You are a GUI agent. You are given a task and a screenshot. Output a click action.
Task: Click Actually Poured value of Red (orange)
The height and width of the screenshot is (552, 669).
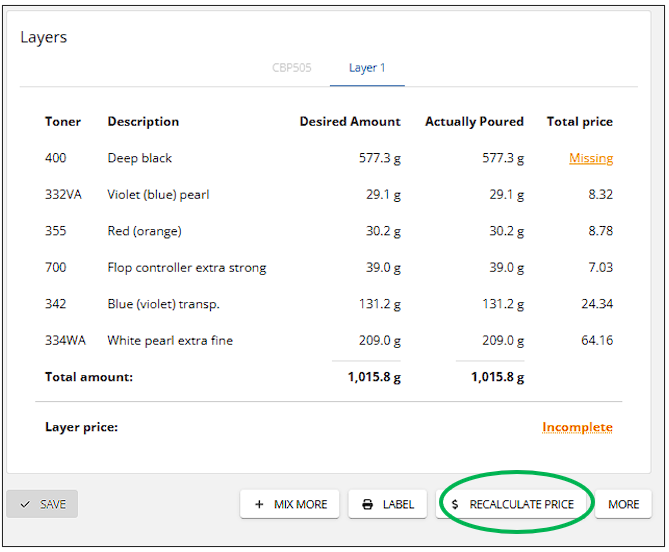pos(506,232)
